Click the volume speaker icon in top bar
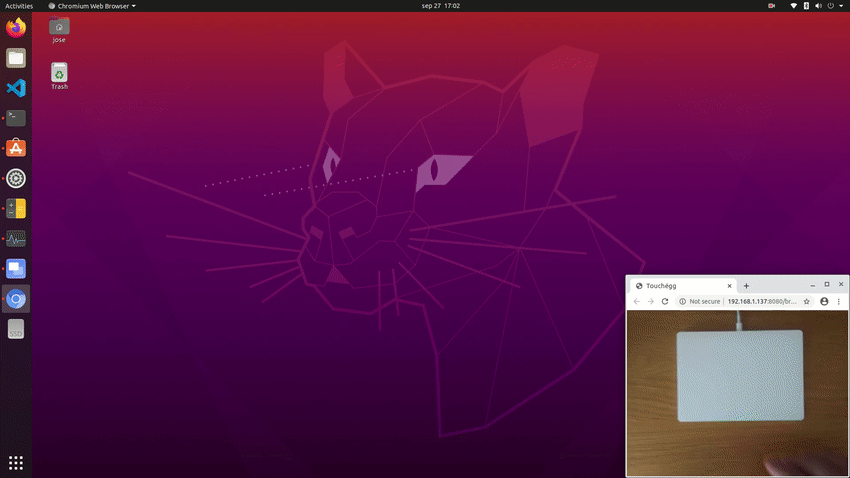850x478 pixels. 818,6
